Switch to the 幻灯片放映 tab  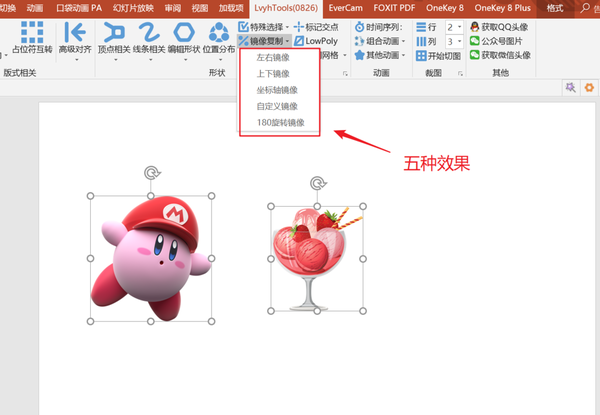point(133,8)
